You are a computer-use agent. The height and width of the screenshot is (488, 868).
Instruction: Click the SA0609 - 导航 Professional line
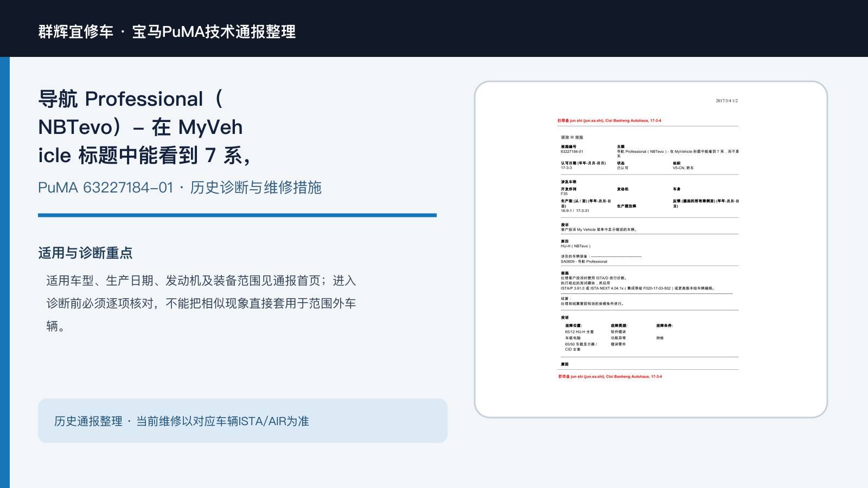coord(584,261)
